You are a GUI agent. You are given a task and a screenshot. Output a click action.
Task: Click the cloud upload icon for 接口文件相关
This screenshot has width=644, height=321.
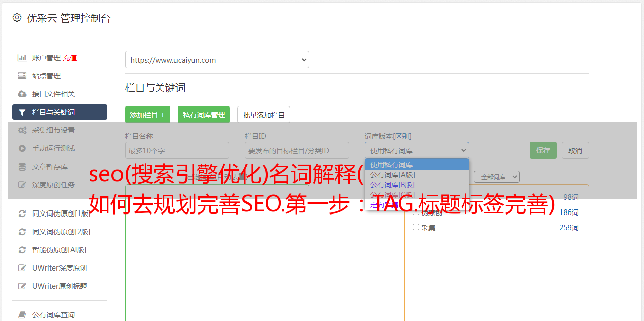point(22,94)
